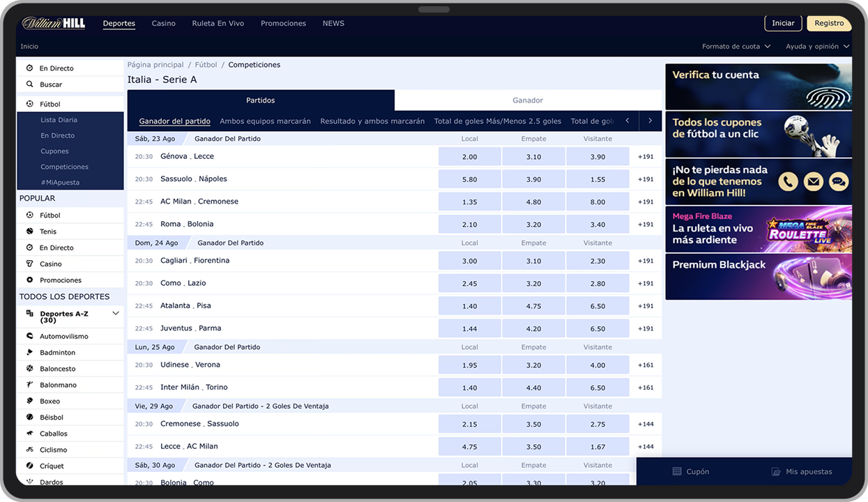
Task: Bet on Génova home win at 2.00
Action: pyautogui.click(x=470, y=157)
